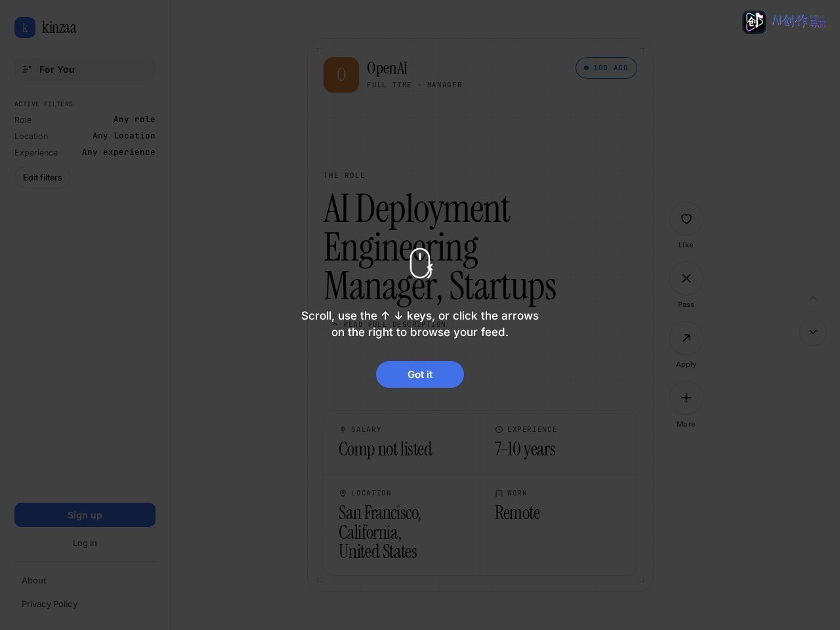Click the '10D AGO' posting badge
840x630 pixels.
pyautogui.click(x=606, y=68)
